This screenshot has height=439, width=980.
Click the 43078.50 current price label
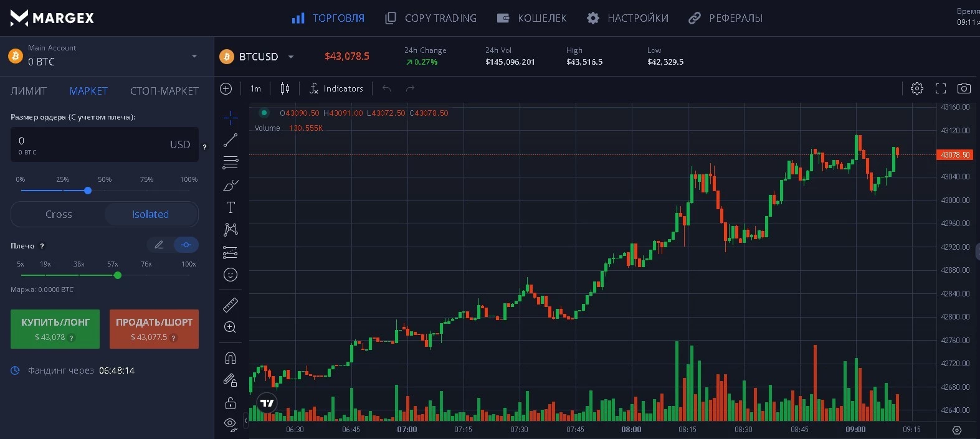click(x=954, y=154)
